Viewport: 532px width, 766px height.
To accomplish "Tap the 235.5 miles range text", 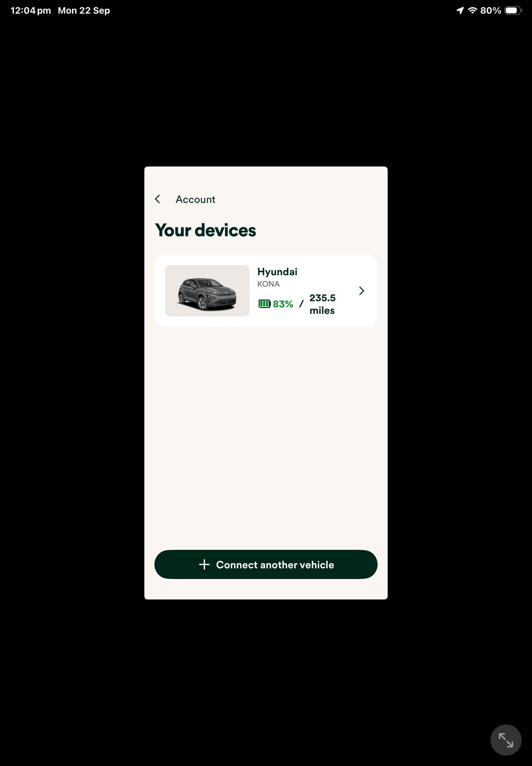I will click(322, 304).
